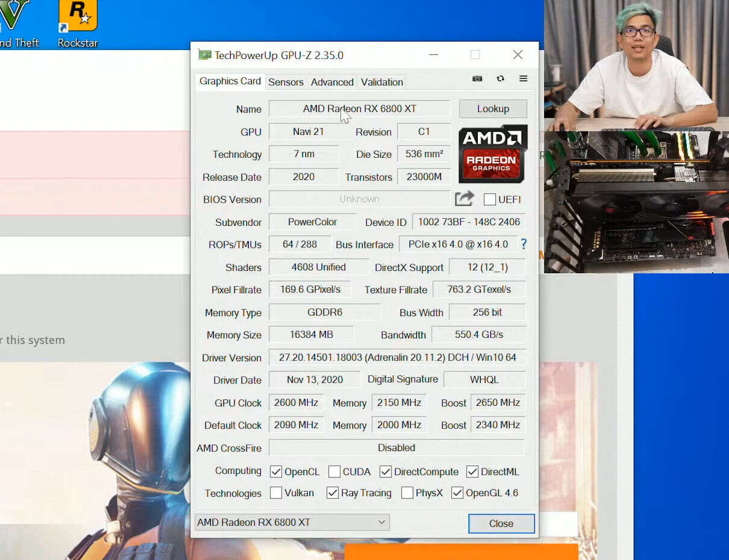729x560 pixels.
Task: Toggle the UEFI checkbox
Action: click(x=490, y=199)
